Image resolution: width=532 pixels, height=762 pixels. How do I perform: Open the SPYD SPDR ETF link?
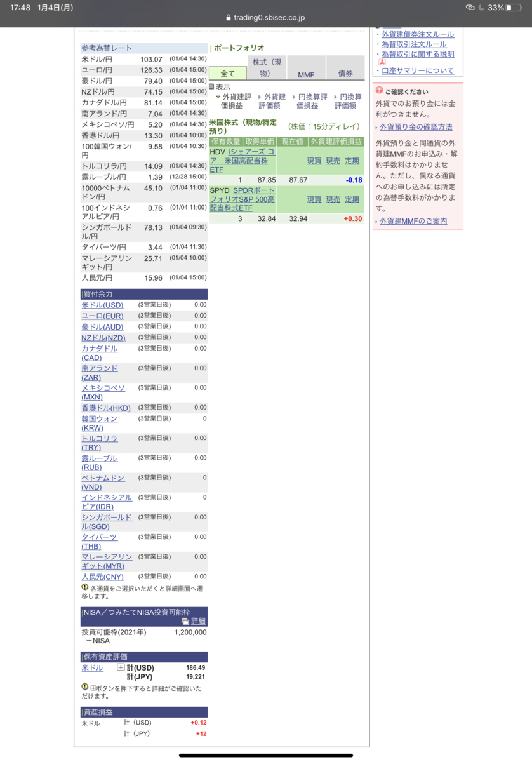coord(242,199)
